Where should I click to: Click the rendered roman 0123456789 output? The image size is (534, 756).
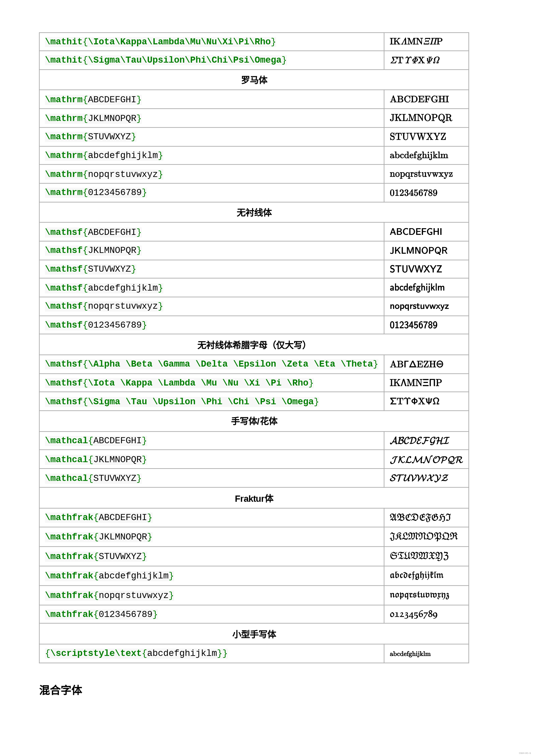(x=414, y=193)
